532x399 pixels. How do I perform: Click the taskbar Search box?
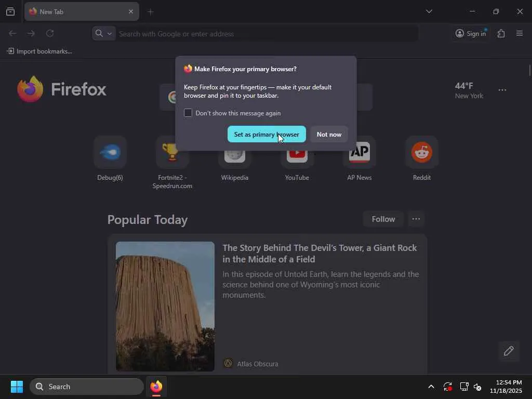tap(87, 387)
